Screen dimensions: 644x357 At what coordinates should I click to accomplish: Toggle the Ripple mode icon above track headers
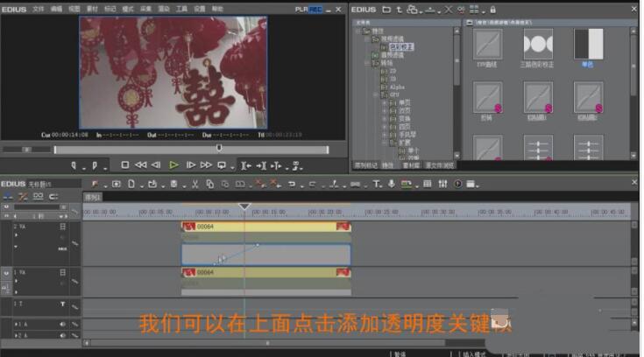click(x=23, y=197)
